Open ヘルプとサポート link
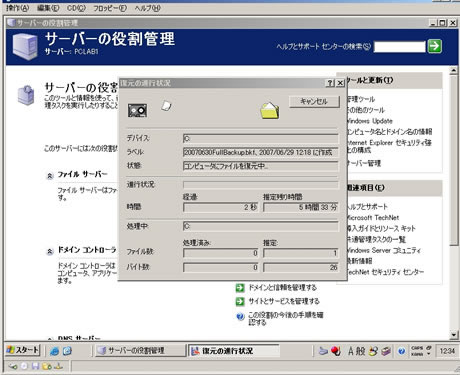This screenshot has width=460, height=375. click(367, 207)
